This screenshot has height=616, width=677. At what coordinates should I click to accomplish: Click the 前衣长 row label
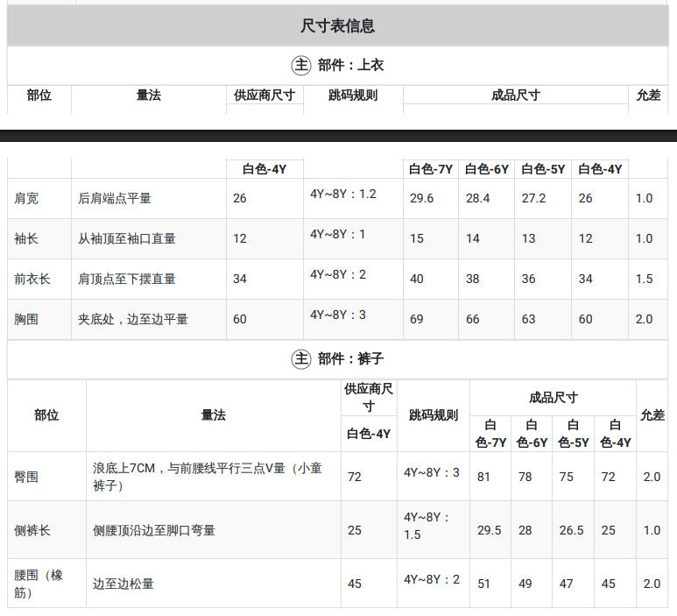(32, 279)
